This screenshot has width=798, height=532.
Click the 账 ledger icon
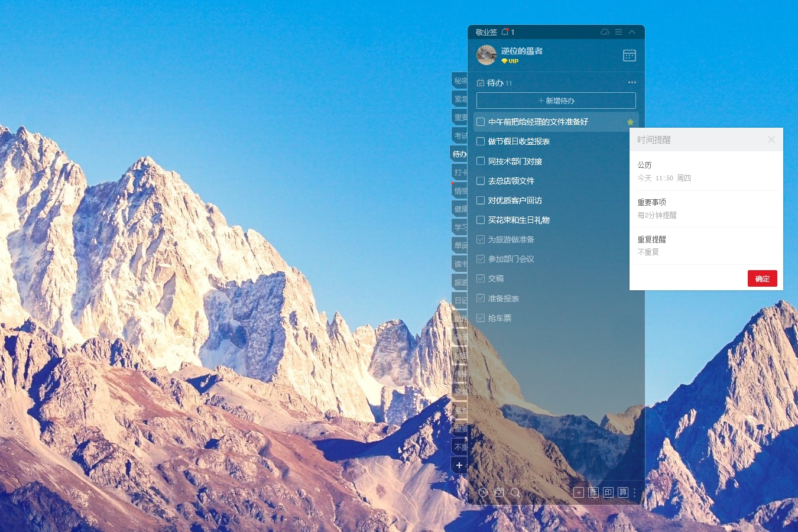[x=593, y=492]
